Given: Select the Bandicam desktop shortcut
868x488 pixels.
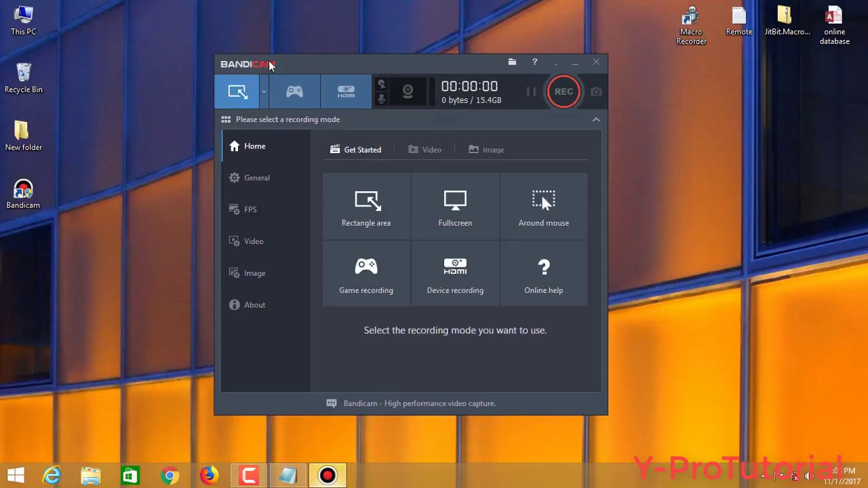Looking at the screenshot, I should coord(23,195).
